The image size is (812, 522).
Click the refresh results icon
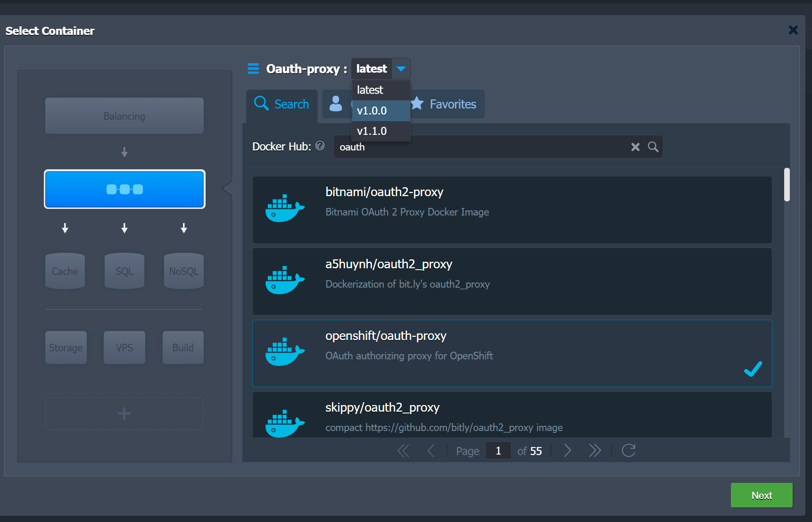point(629,451)
